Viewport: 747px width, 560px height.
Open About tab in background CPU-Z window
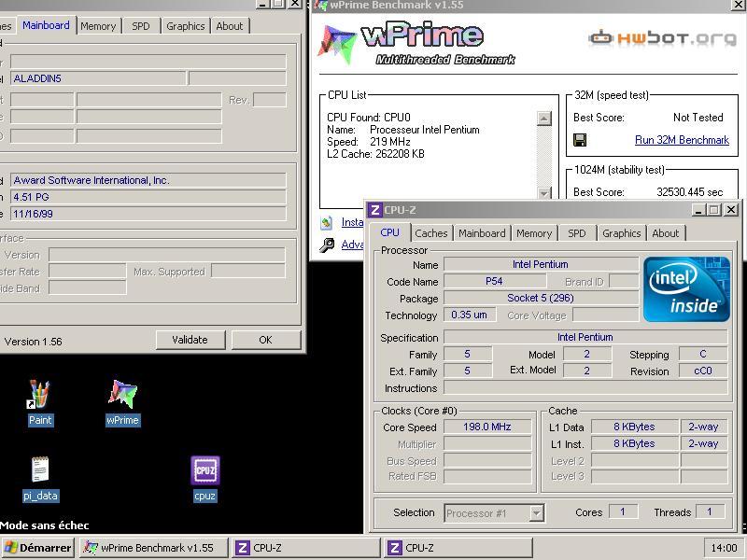[229, 26]
